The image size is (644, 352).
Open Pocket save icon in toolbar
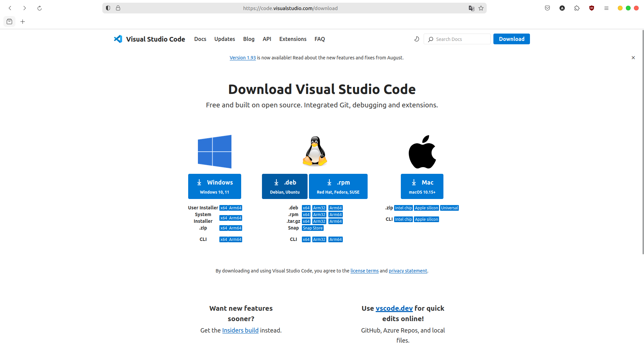click(547, 8)
